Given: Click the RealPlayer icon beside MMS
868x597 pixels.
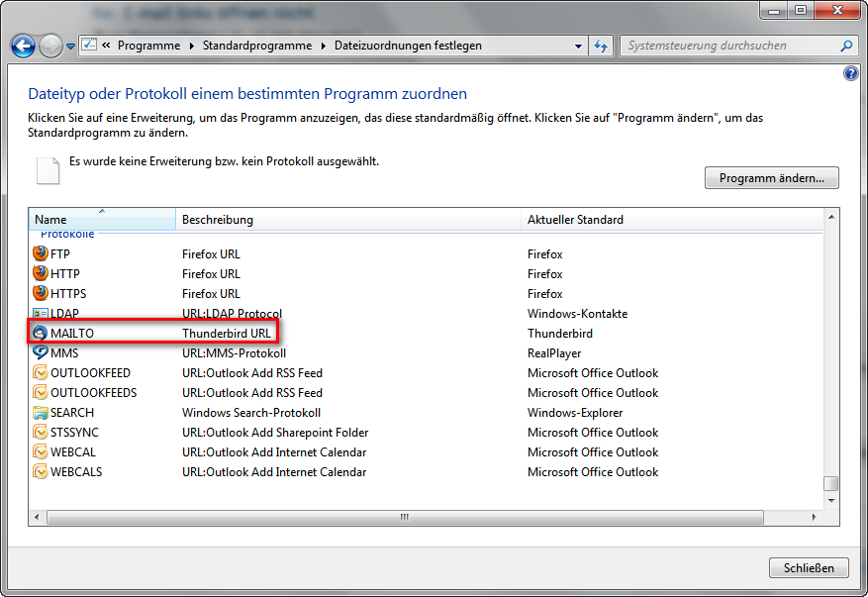Looking at the screenshot, I should (41, 352).
